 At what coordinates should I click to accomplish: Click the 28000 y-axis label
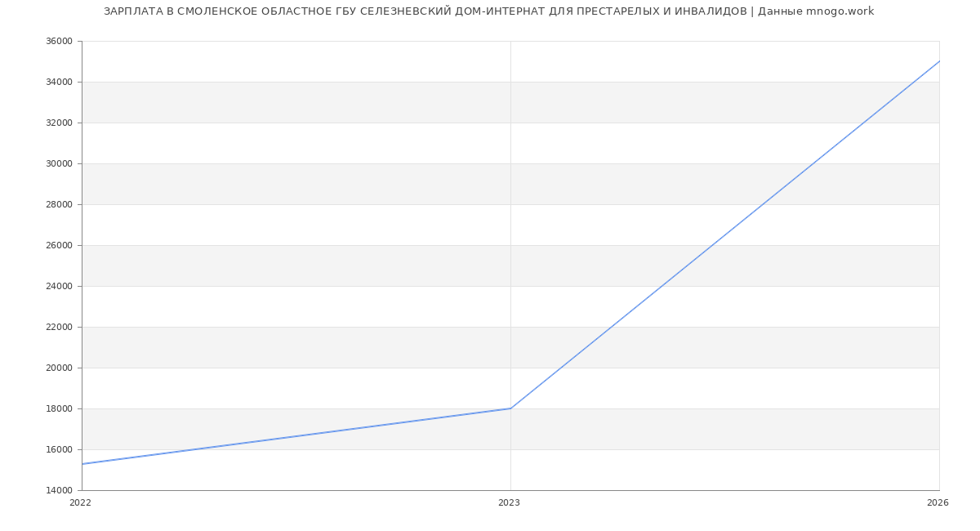pyautogui.click(x=59, y=205)
